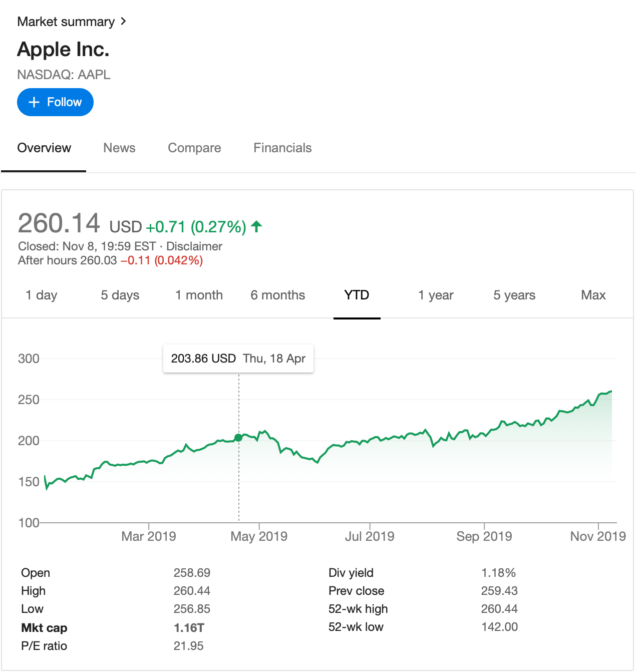Show the 1 month chart range
The width and height of the screenshot is (636, 672).
[x=199, y=295]
